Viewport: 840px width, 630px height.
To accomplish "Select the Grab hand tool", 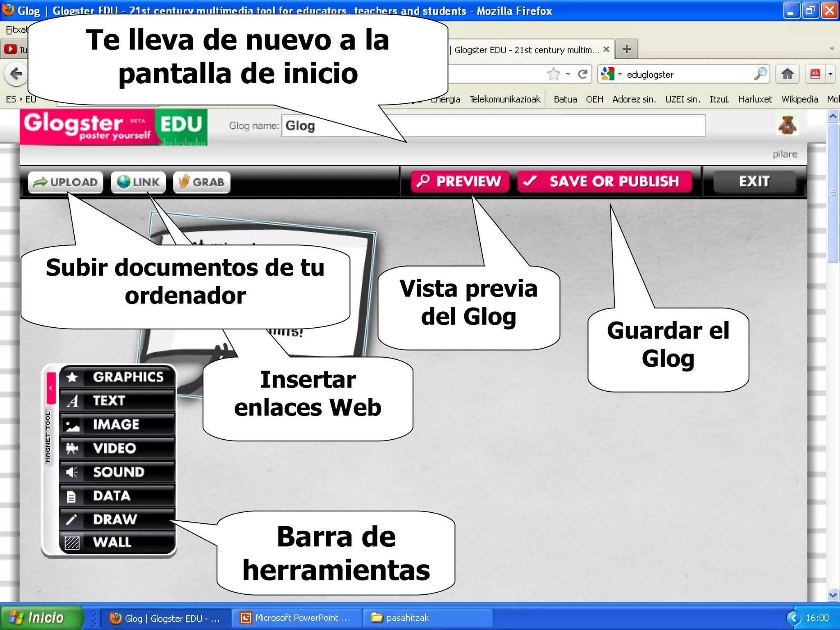I will pos(202,182).
